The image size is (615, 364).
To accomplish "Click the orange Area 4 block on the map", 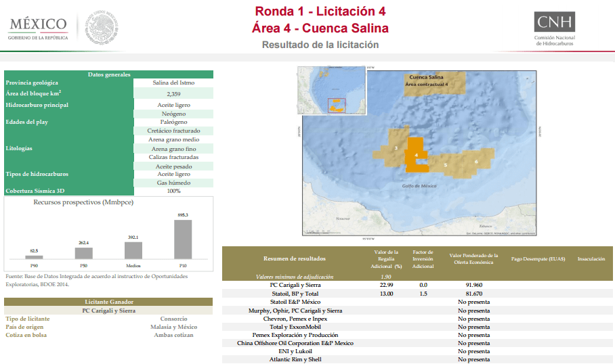I will tap(416, 156).
